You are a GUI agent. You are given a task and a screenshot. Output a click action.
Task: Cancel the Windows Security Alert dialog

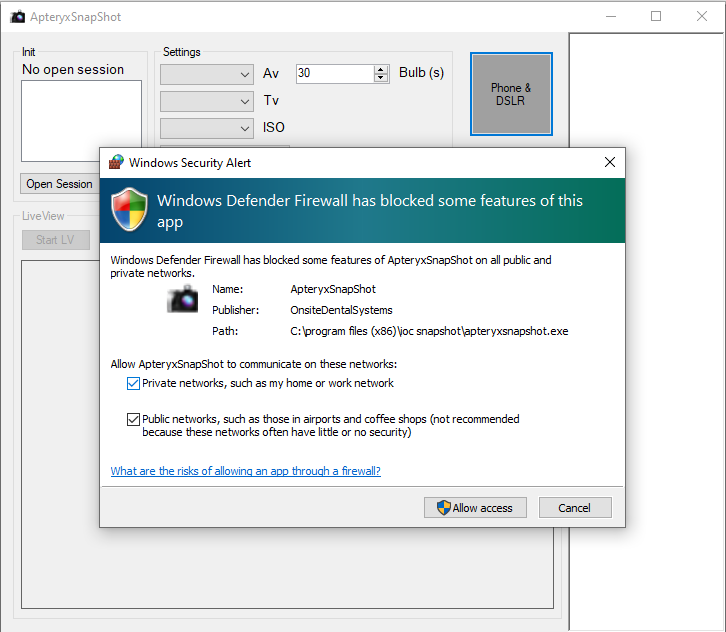(x=575, y=508)
